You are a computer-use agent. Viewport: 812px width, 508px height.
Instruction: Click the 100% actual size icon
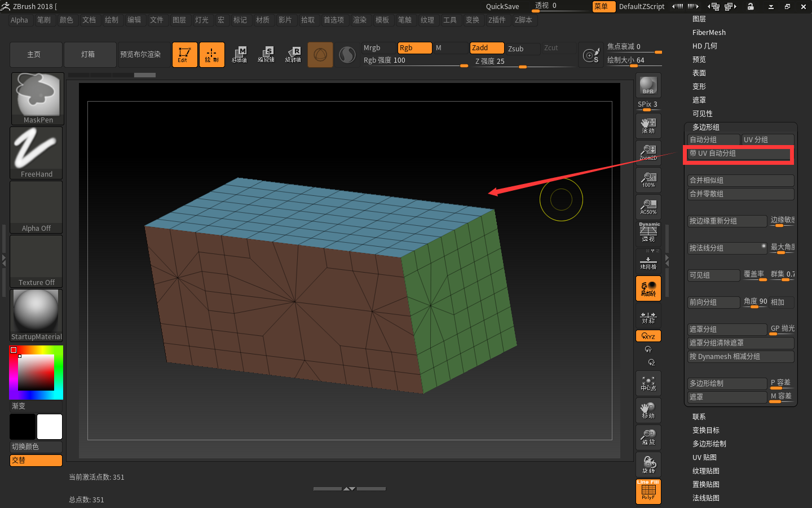(x=648, y=179)
